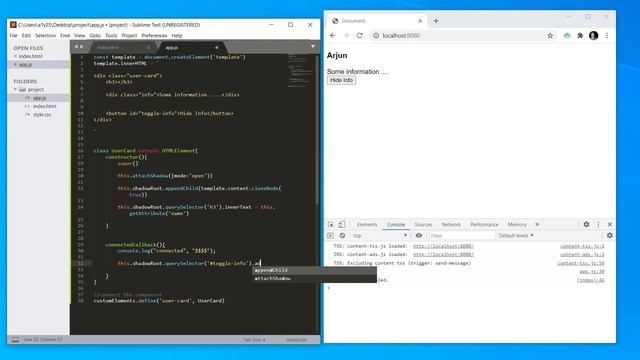This screenshot has width=640, height=360.
Task: Open content-tss.js:1 source link
Action: point(582,246)
